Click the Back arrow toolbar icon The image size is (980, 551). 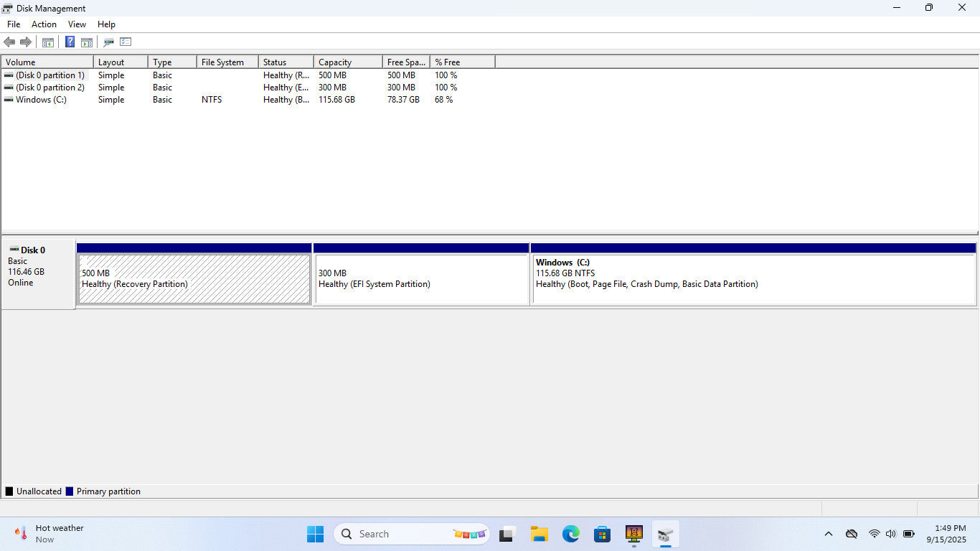click(x=9, y=42)
